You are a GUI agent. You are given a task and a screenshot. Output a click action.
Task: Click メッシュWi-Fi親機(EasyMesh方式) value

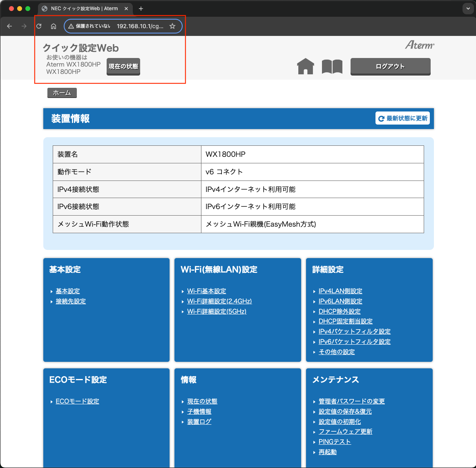coord(261,224)
